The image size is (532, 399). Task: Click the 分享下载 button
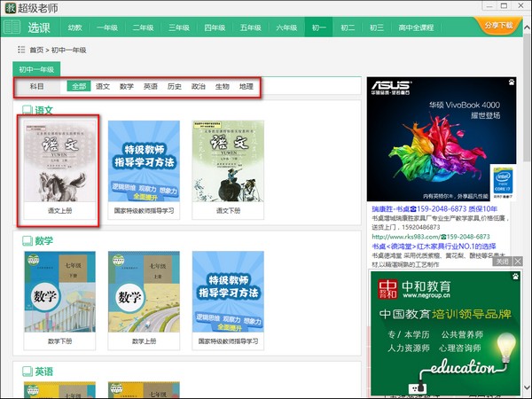pos(498,25)
